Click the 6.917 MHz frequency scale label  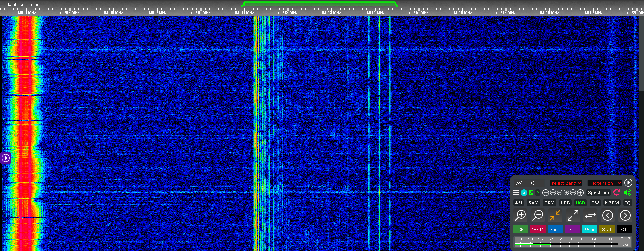[506, 13]
